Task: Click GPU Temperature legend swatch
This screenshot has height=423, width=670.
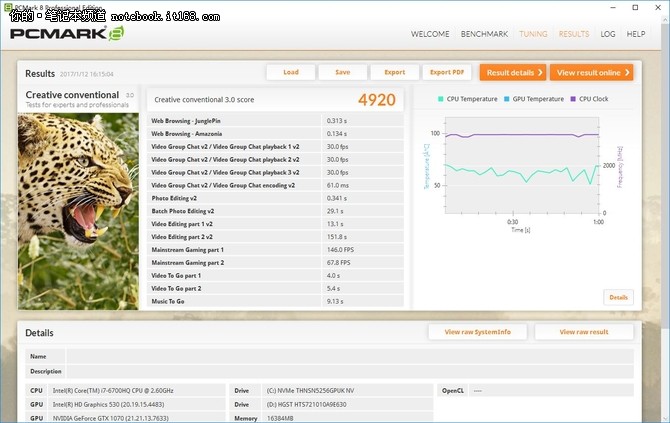Action: tap(506, 99)
